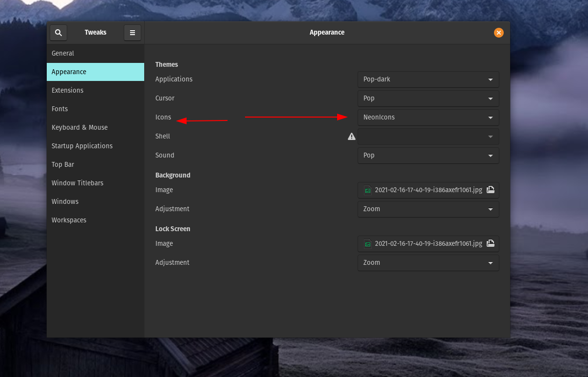Select the Window Titlebars section
588x377 pixels.
click(77, 183)
